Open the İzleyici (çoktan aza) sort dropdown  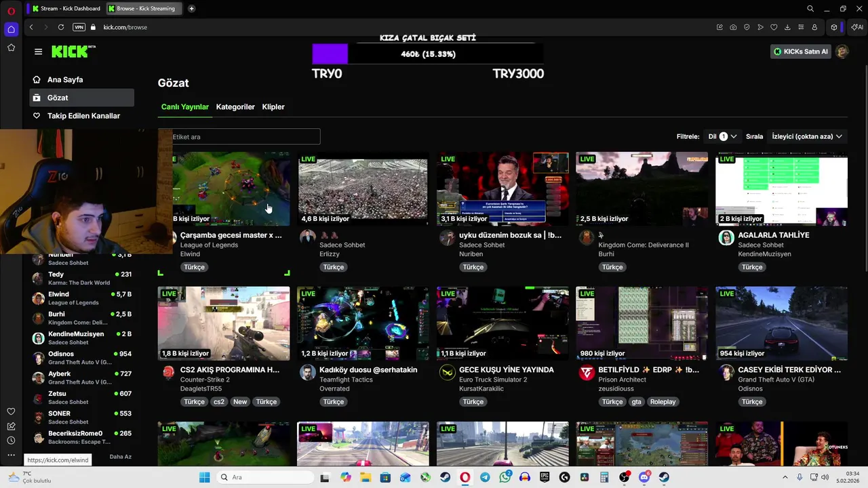(807, 136)
